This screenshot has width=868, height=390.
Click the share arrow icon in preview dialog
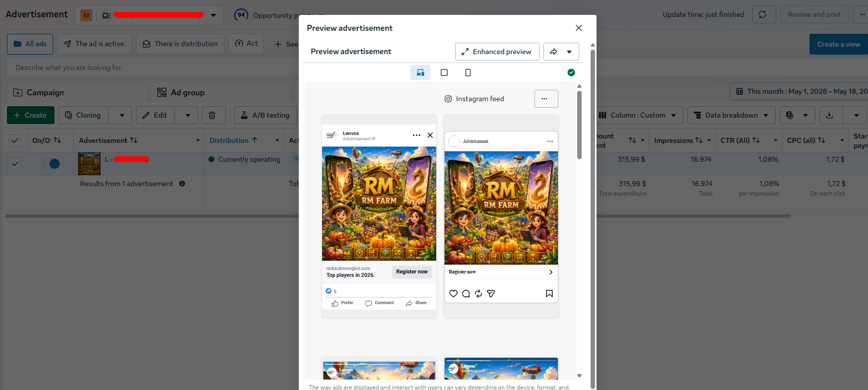pyautogui.click(x=554, y=52)
